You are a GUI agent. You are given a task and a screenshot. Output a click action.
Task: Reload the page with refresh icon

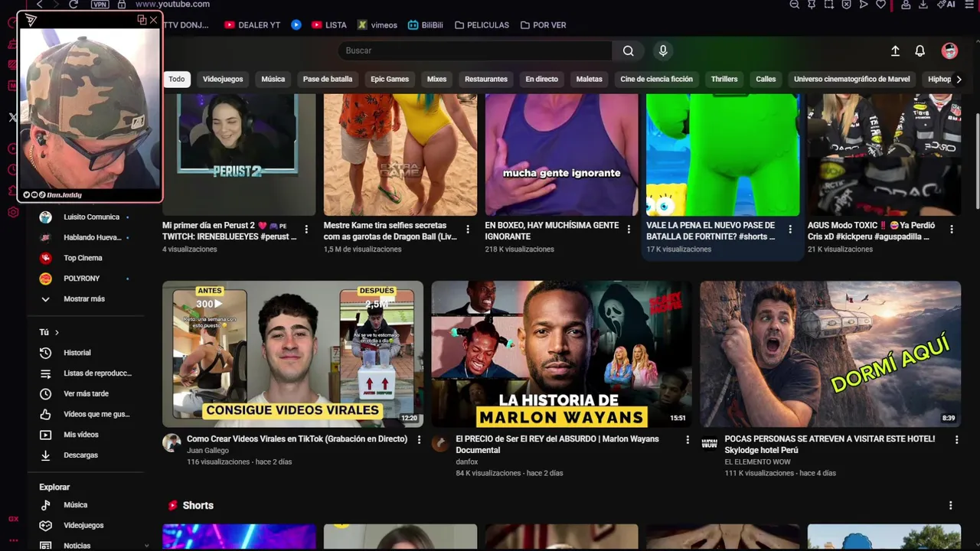click(73, 5)
